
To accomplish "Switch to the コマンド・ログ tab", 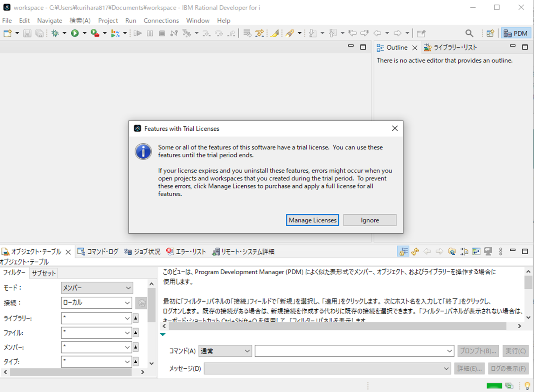I will (x=98, y=252).
